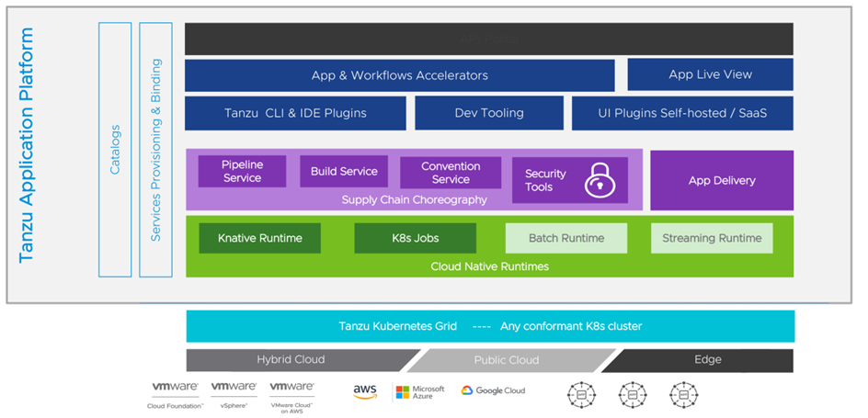Click UI Plugins Self-hosted / SaaS box
Viewport: 868px width, 418px height.
[x=682, y=113]
